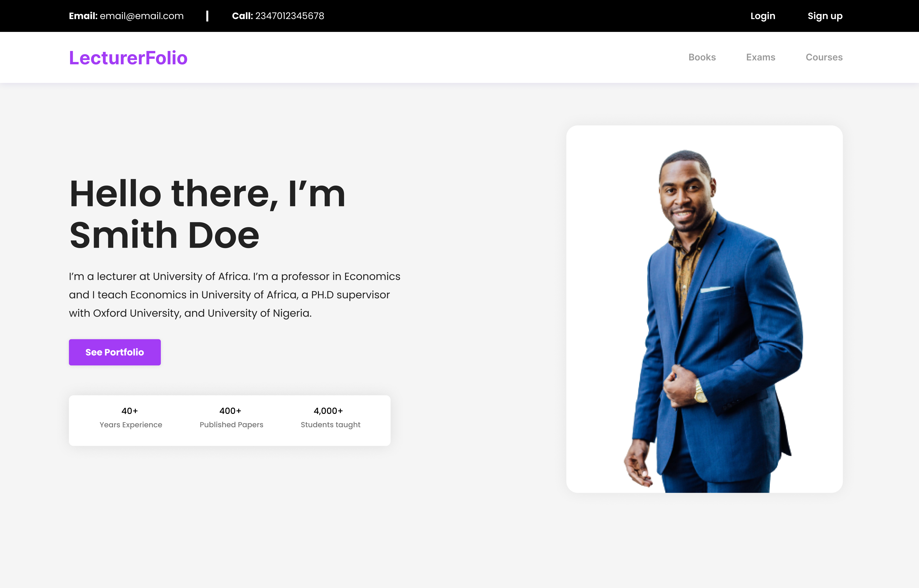This screenshot has width=919, height=588.
Task: Click the See Portfolio button
Action: pos(115,352)
